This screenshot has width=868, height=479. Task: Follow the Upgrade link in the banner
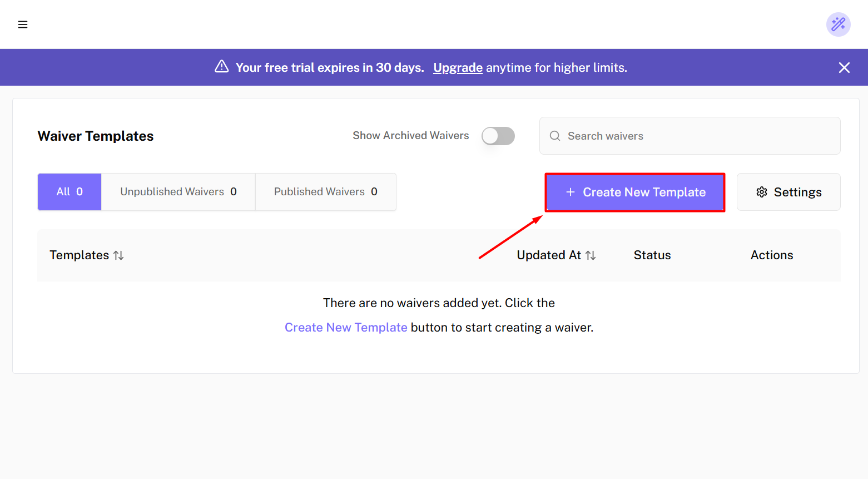458,67
